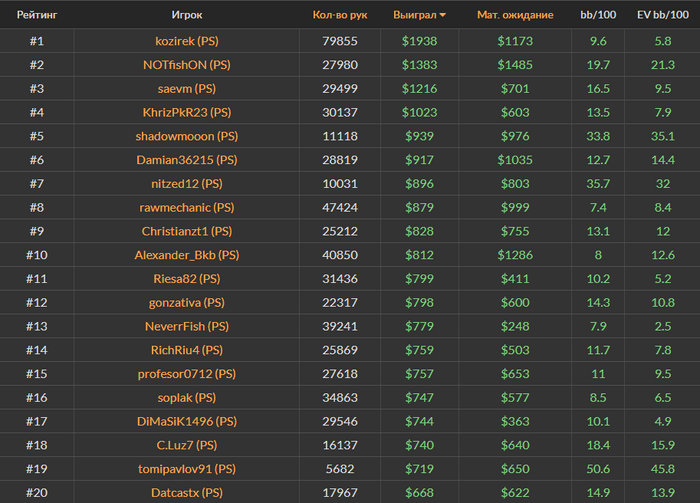
Task: Click the Мат. ожидание column header
Action: (x=515, y=15)
